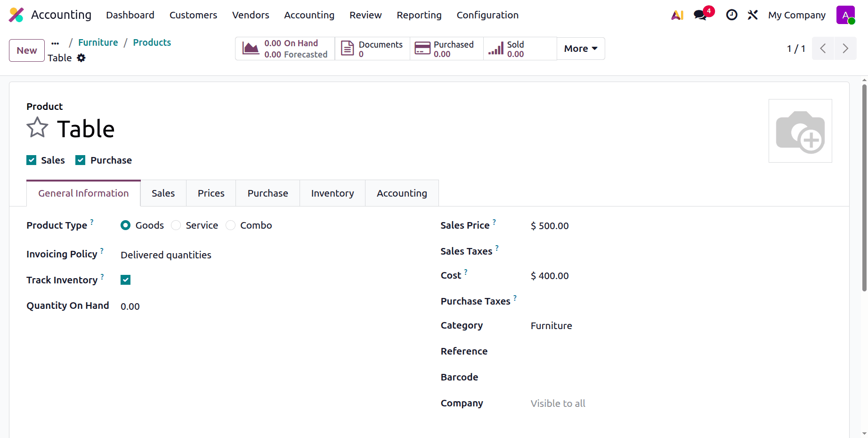This screenshot has height=438, width=868.
Task: Show Sales Price help tooltip icon
Action: (494, 222)
